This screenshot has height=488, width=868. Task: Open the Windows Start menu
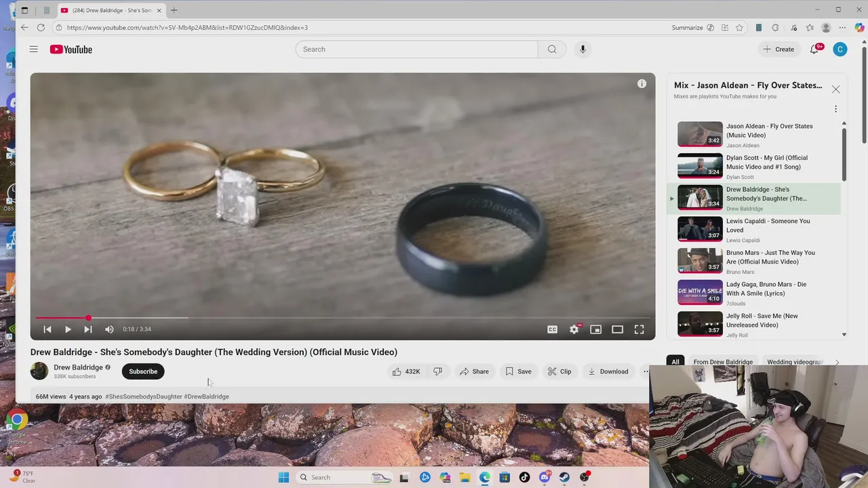click(x=283, y=477)
